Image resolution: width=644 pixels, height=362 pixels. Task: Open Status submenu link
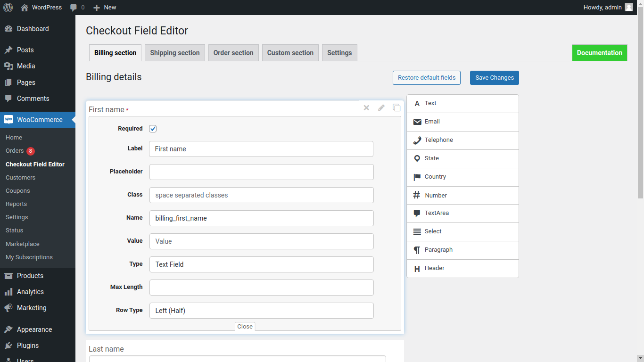[14, 230]
